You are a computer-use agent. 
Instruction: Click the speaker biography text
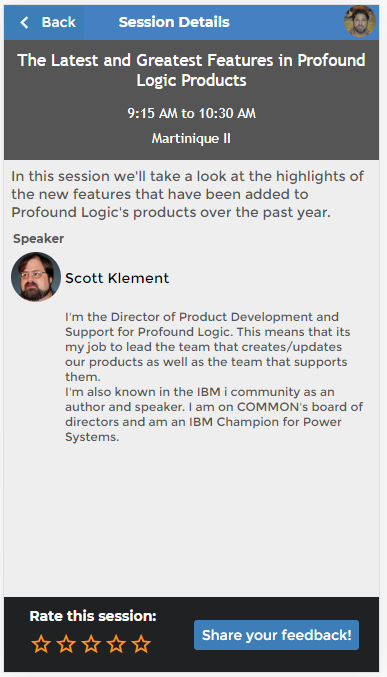(x=214, y=377)
